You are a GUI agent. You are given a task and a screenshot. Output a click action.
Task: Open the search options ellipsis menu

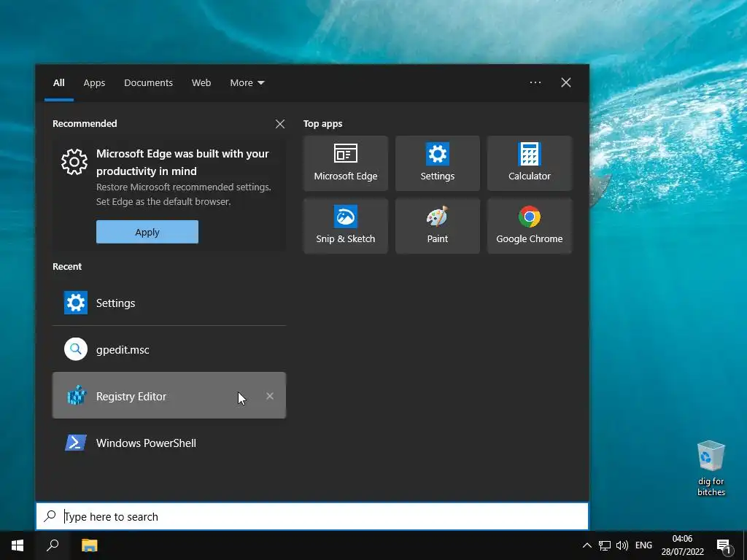point(535,82)
